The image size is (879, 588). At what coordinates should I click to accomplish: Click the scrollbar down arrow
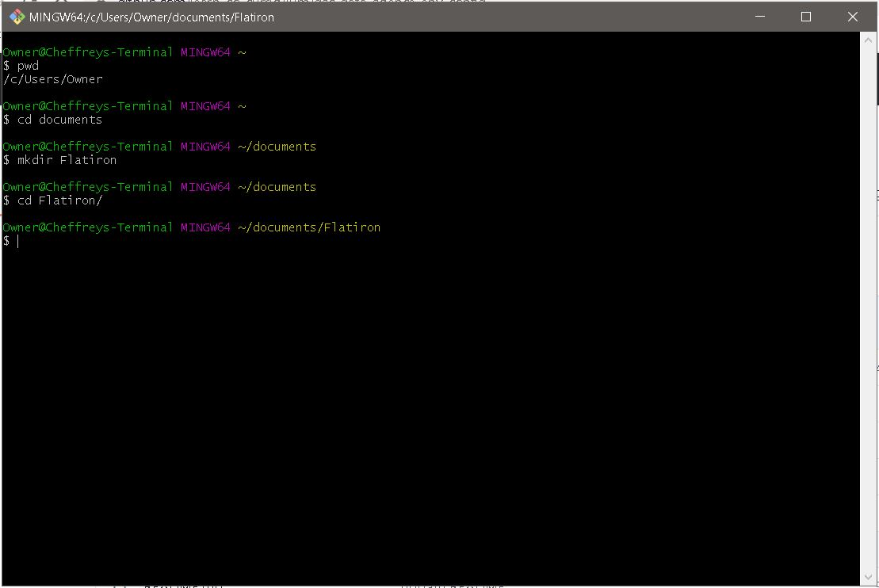coord(868,577)
